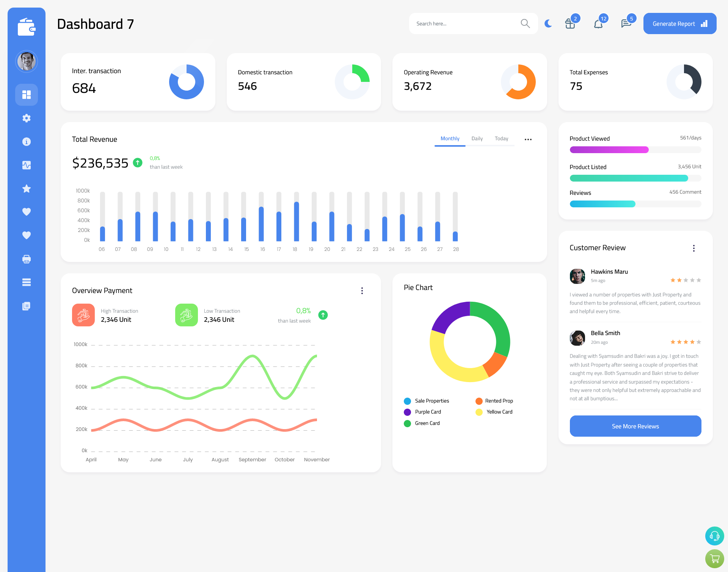Expand Overview Payment options menu

362,290
